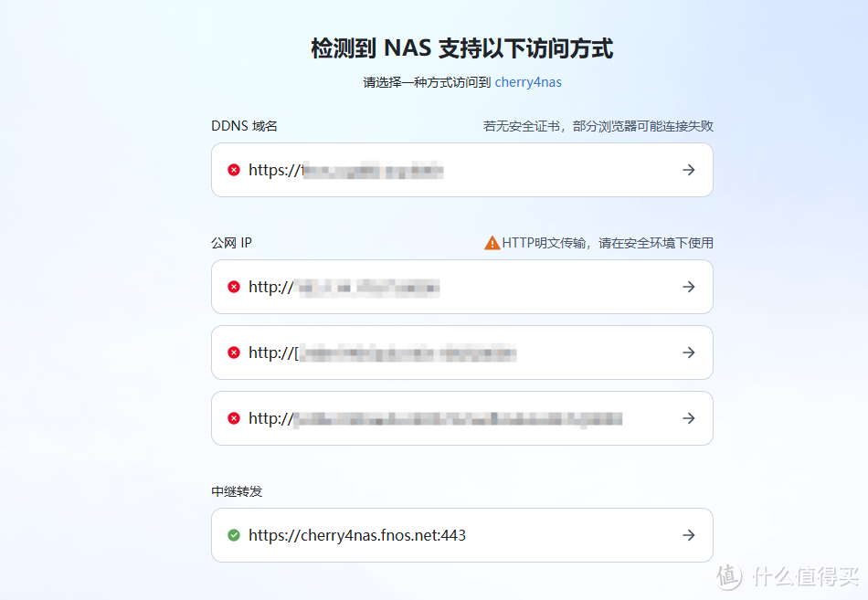Click red error icon on first public IP row
The image size is (868, 600).
click(x=234, y=287)
